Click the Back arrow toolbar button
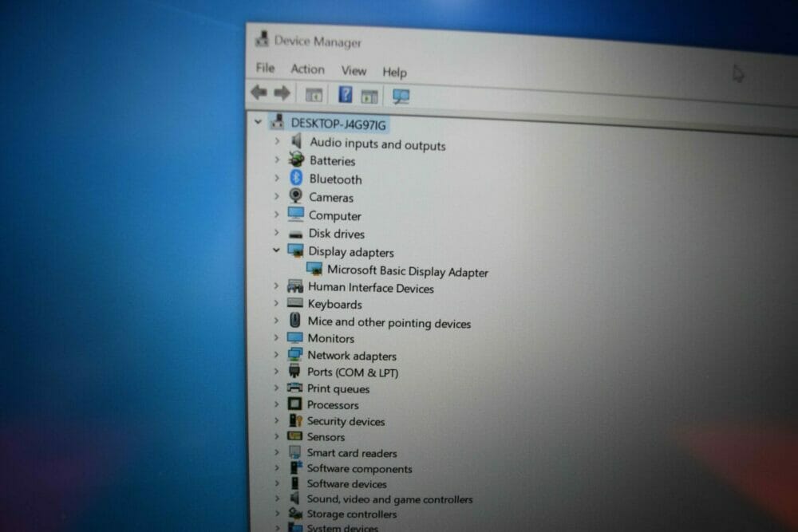798x532 pixels. pyautogui.click(x=259, y=92)
